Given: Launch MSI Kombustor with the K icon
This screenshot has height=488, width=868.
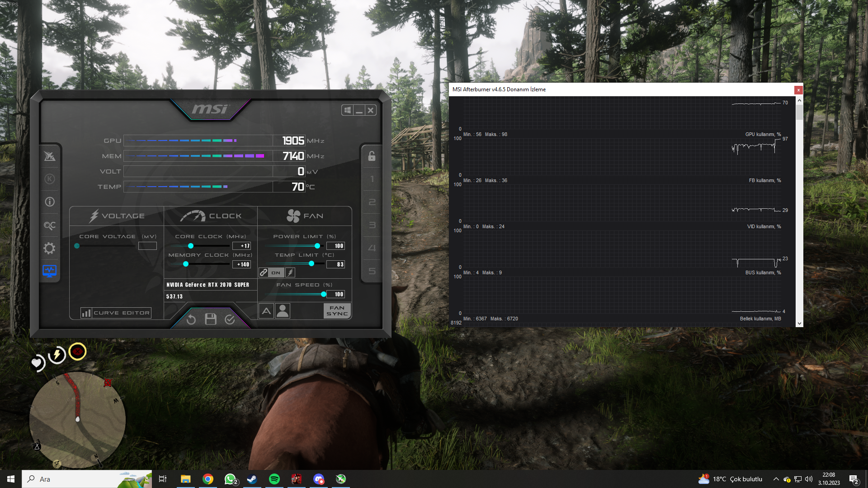Looking at the screenshot, I should coord(50,179).
